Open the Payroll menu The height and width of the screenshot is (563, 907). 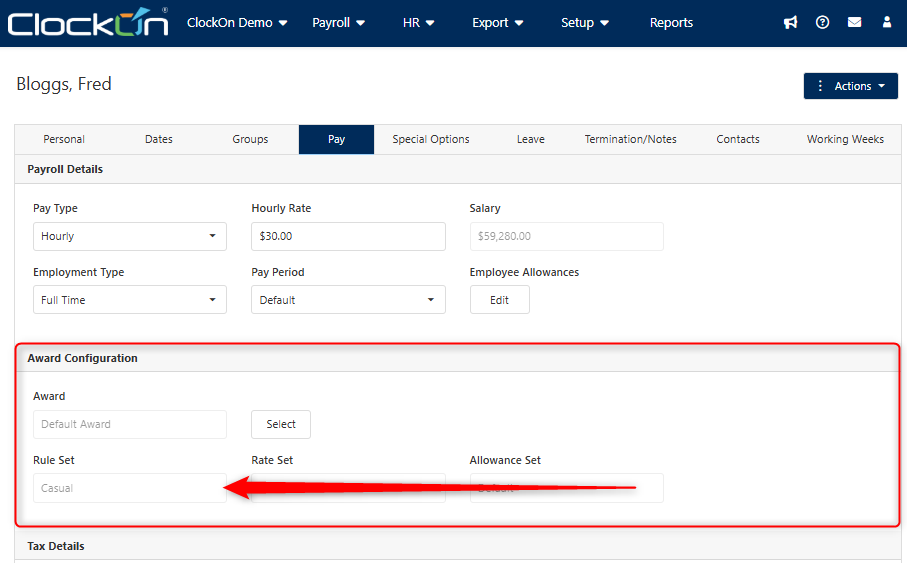(338, 23)
